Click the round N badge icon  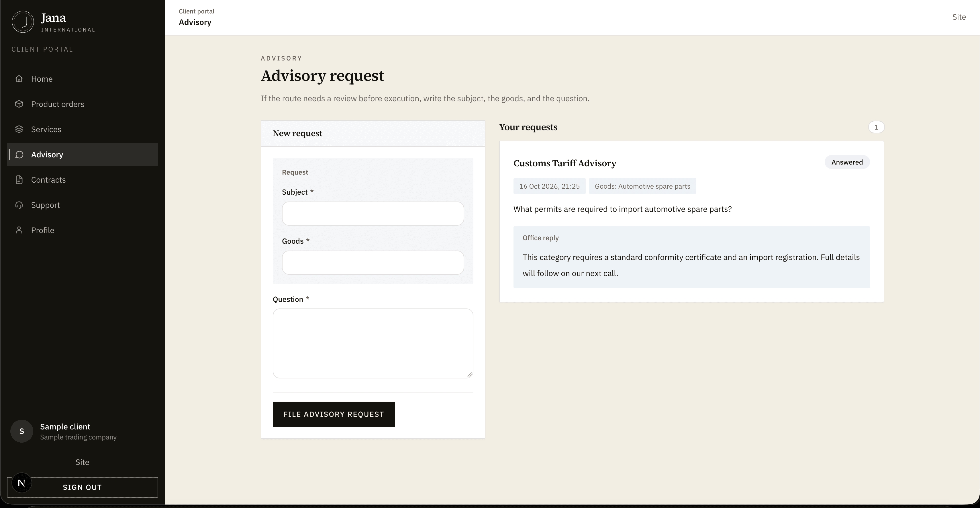(22, 483)
